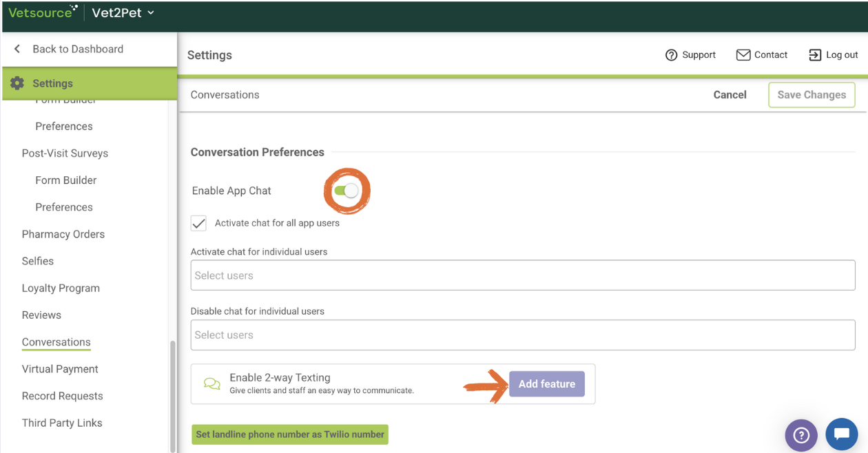Click the Add feature button
Screen dimensions: 868x453
pos(547,384)
